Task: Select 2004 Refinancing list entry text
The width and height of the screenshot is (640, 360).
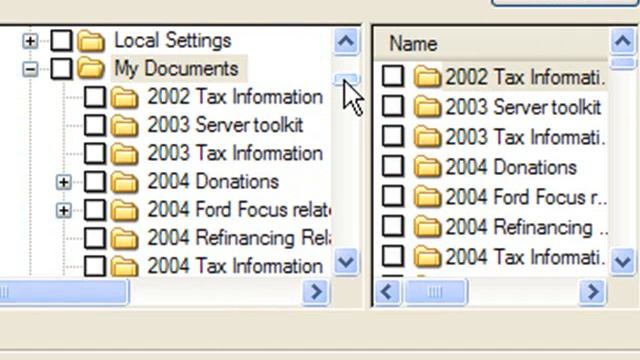Action: 527,227
